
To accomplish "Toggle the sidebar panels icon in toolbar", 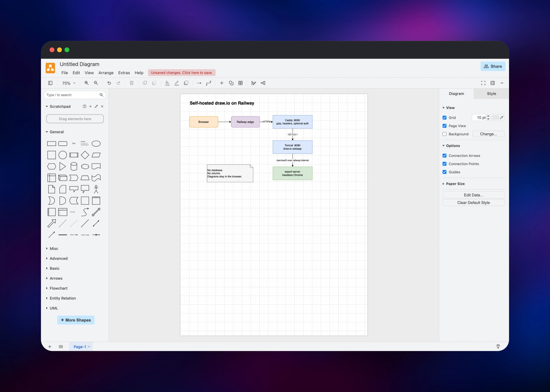I will [50, 83].
